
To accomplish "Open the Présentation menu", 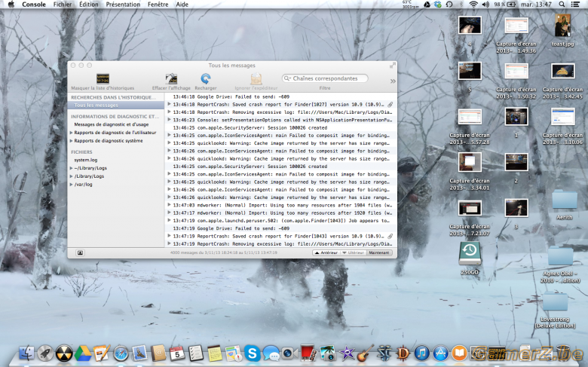I will pyautogui.click(x=123, y=5).
